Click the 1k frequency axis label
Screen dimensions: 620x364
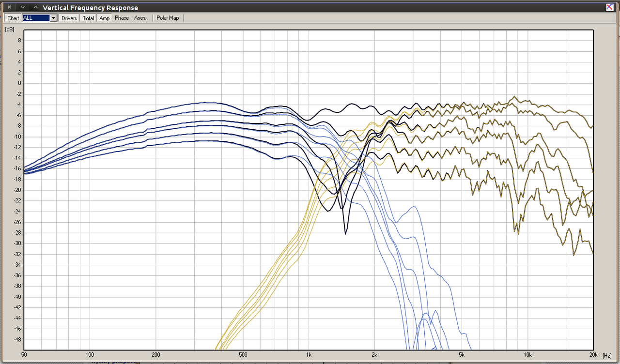[309, 356]
